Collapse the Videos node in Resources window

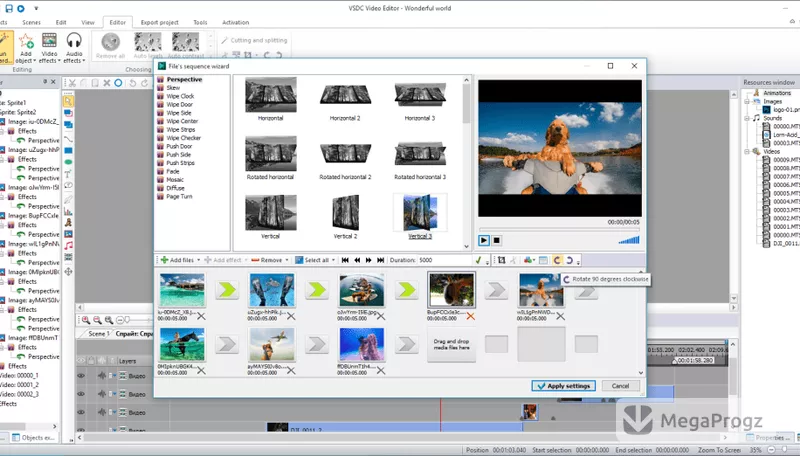[x=747, y=151]
